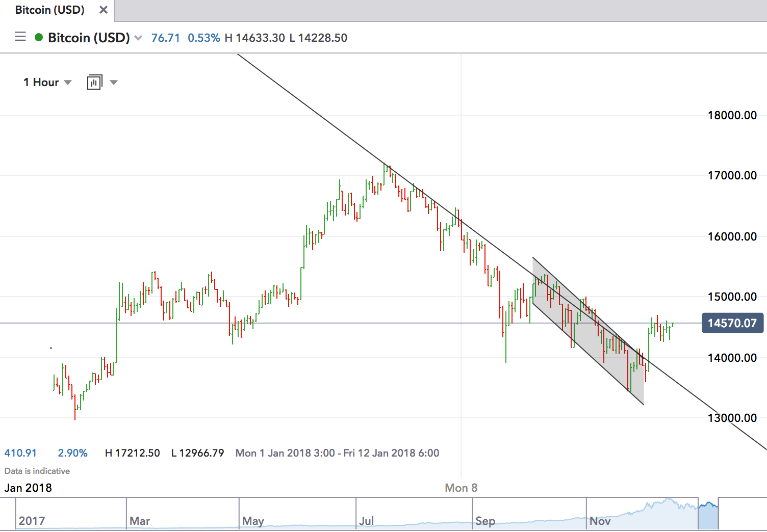Click the Mar marker in timeline navigator

coord(140,521)
